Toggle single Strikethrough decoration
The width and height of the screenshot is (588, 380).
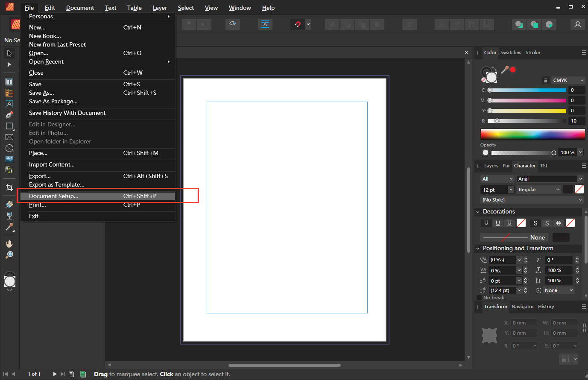[x=547, y=223]
